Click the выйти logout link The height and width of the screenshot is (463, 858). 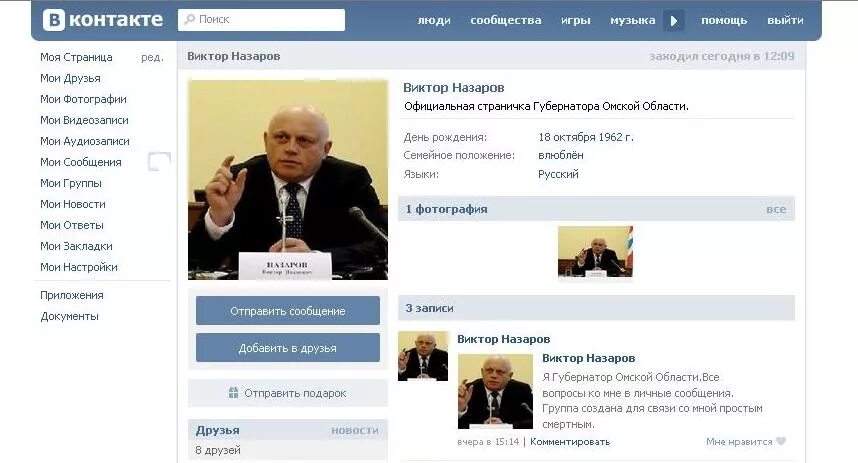pos(785,20)
